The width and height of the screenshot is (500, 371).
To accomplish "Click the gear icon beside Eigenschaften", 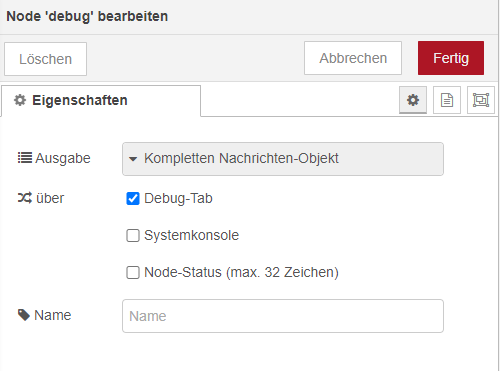I will (20, 100).
